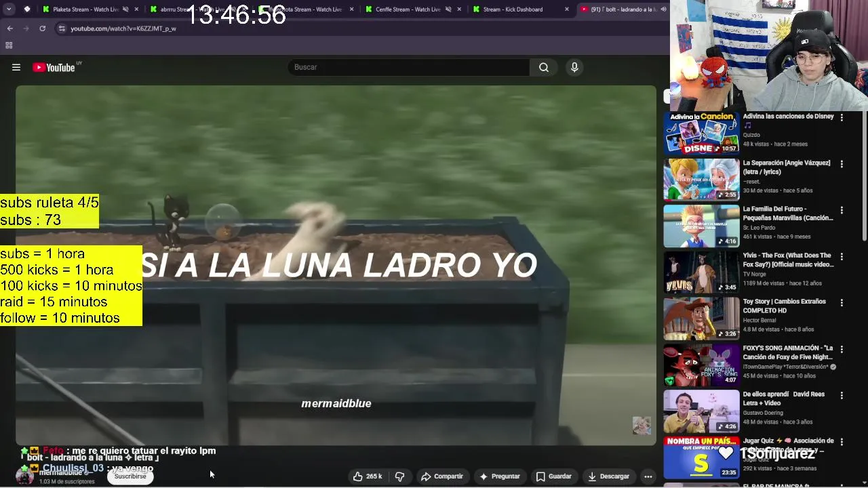This screenshot has width=868, height=488.
Task: Visit Gustavo Doering channel name link
Action: pos(763,412)
